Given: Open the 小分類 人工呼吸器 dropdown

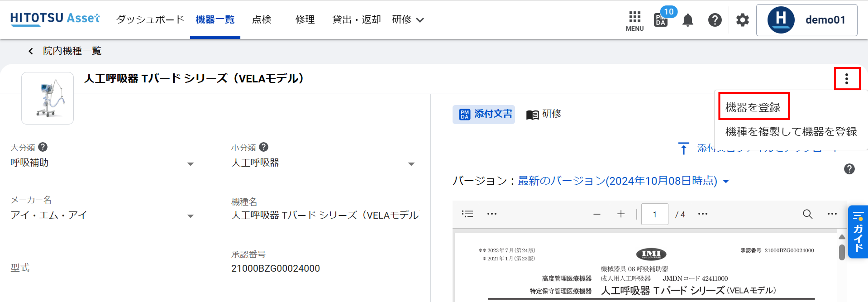Looking at the screenshot, I should point(324,163).
